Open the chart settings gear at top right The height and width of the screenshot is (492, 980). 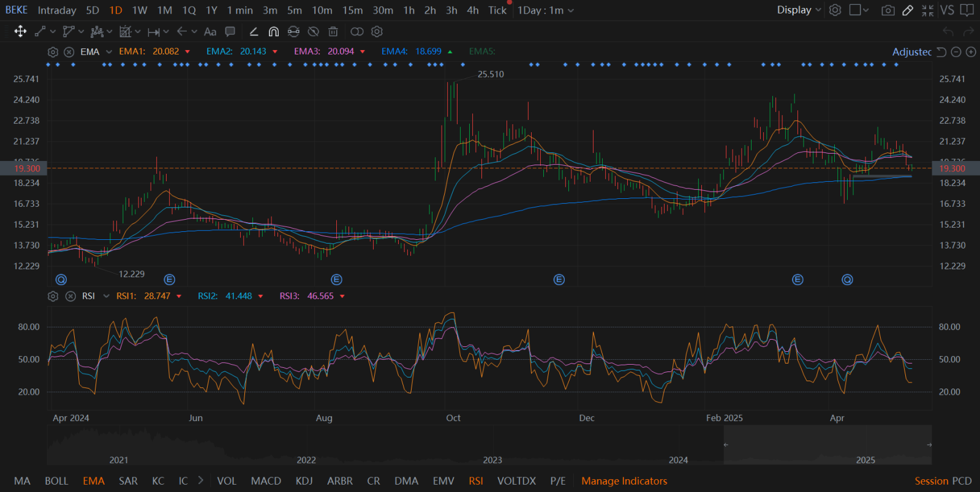click(835, 10)
